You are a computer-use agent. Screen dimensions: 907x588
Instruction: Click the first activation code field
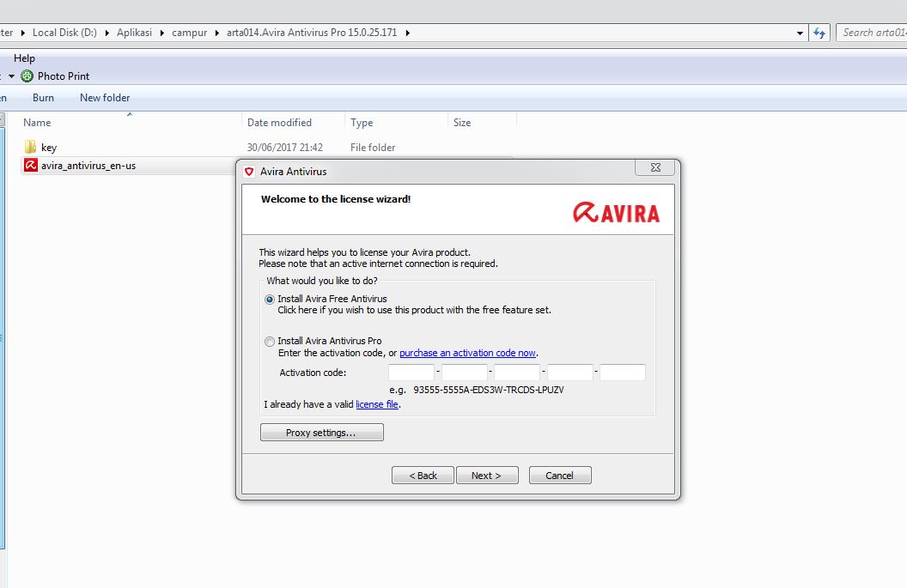click(411, 373)
